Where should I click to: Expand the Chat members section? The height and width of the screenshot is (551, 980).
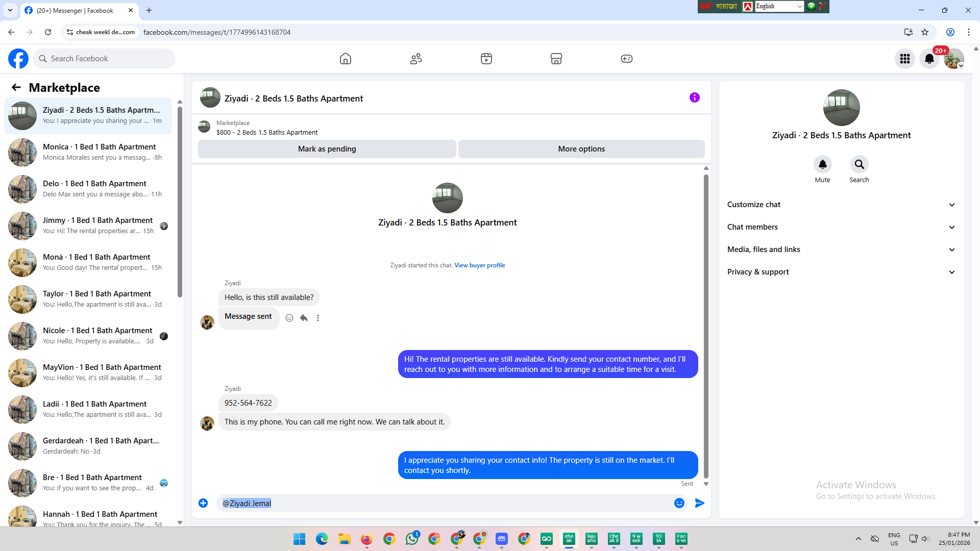(x=841, y=227)
